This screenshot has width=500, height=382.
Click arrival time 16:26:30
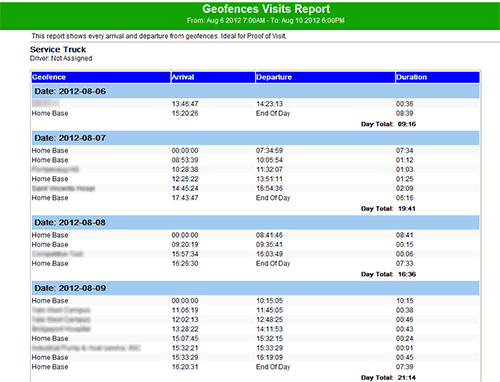pos(185,263)
